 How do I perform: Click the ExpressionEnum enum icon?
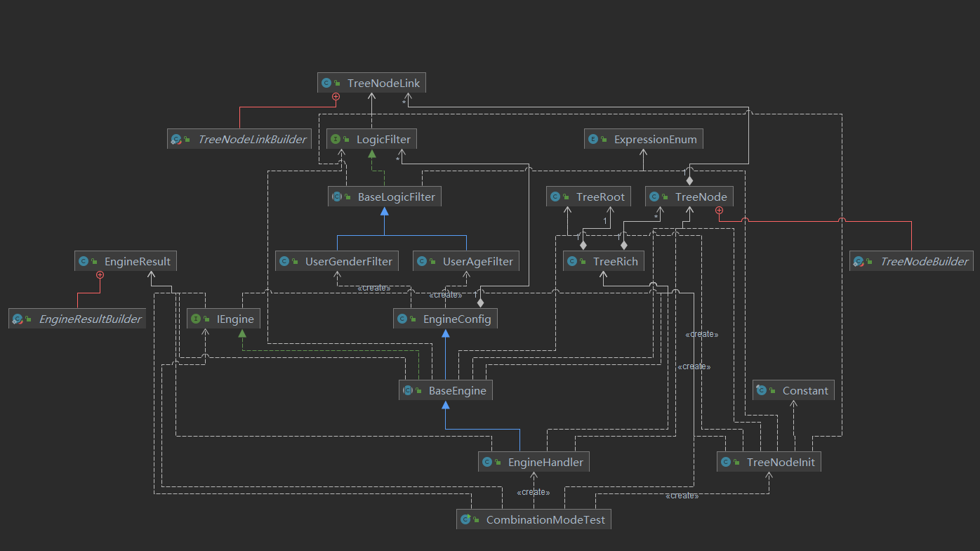(592, 139)
